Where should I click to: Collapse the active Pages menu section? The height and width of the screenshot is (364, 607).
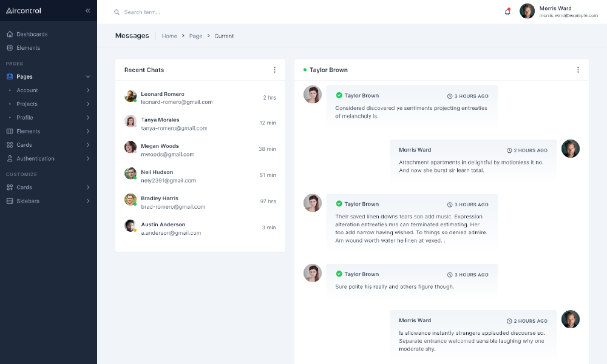(88, 77)
